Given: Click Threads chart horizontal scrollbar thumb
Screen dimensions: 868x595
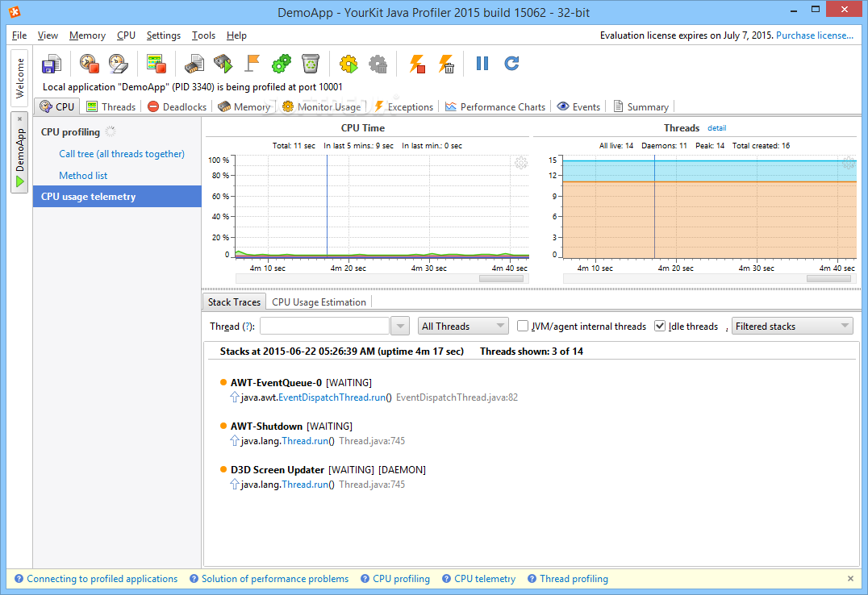Looking at the screenshot, I should [828, 279].
